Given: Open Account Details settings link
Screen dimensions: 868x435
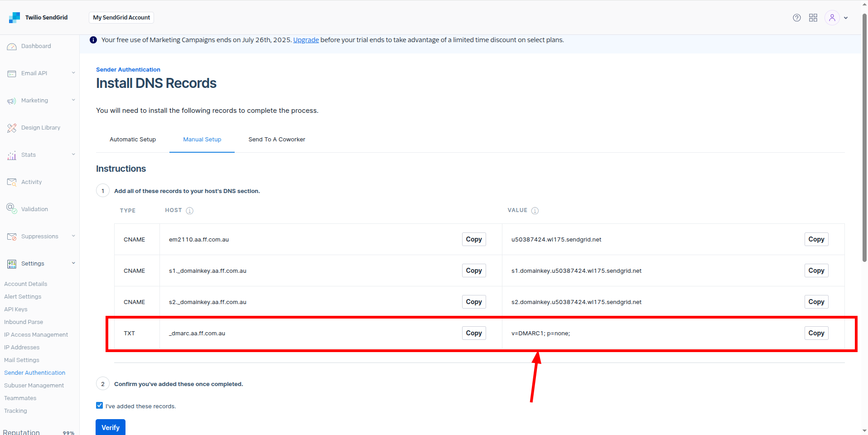Looking at the screenshot, I should tap(26, 284).
